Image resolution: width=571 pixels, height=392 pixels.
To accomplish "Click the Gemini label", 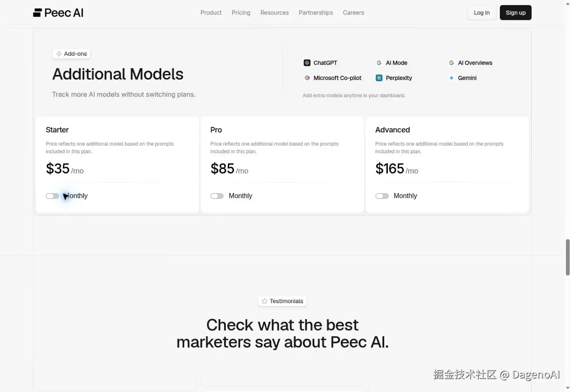I will [467, 78].
